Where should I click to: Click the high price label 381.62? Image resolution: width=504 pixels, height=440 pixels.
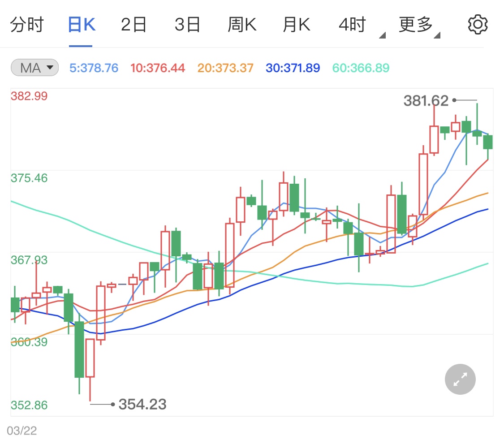[426, 101]
